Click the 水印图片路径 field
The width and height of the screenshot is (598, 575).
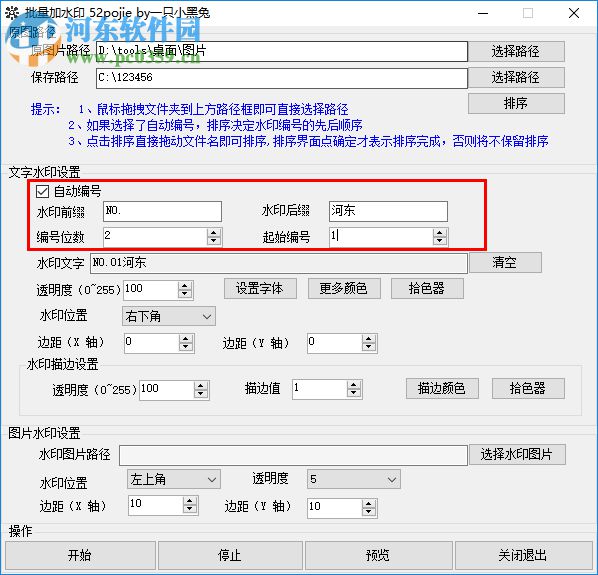(293, 455)
